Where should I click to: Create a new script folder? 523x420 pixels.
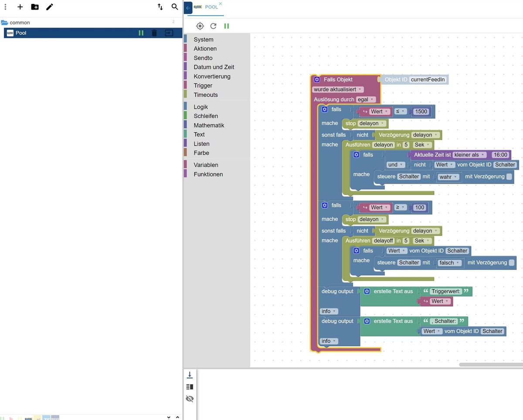point(35,7)
